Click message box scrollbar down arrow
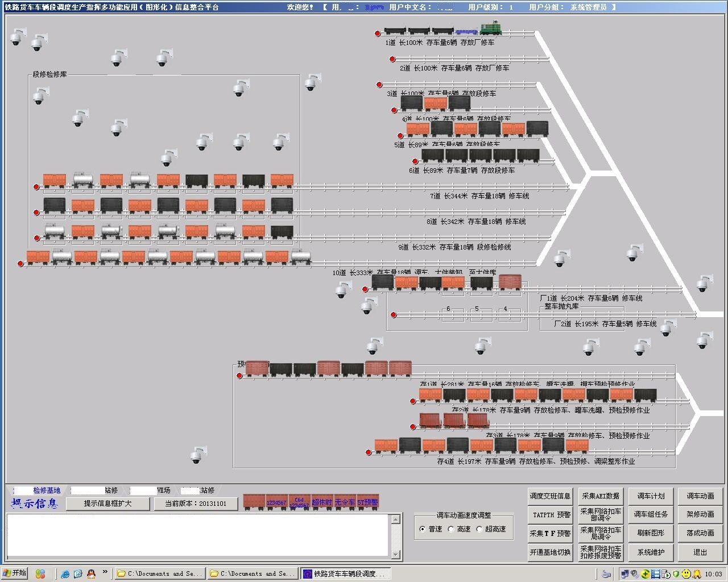 point(396,555)
